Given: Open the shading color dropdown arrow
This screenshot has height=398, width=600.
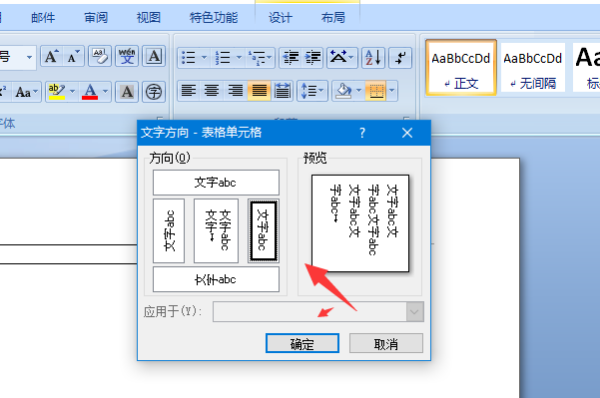Looking at the screenshot, I should [359, 91].
